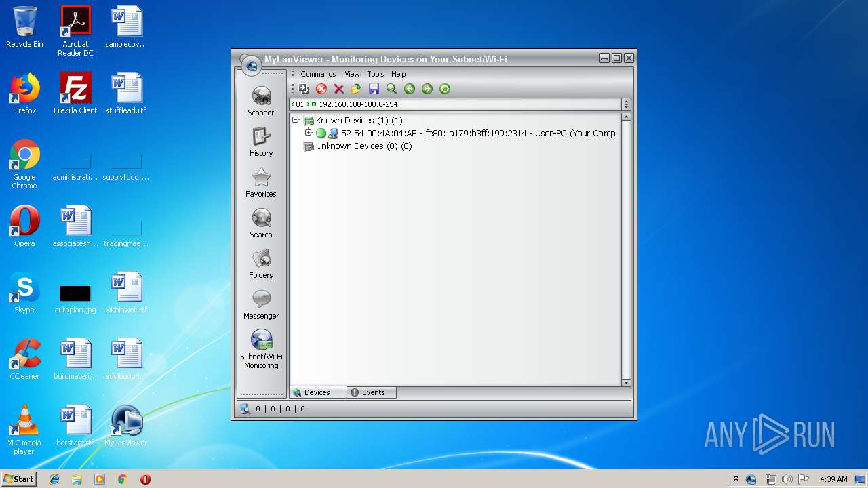Image resolution: width=868 pixels, height=488 pixels.
Task: Select the FileZilla Client desktop icon
Action: 75,94
